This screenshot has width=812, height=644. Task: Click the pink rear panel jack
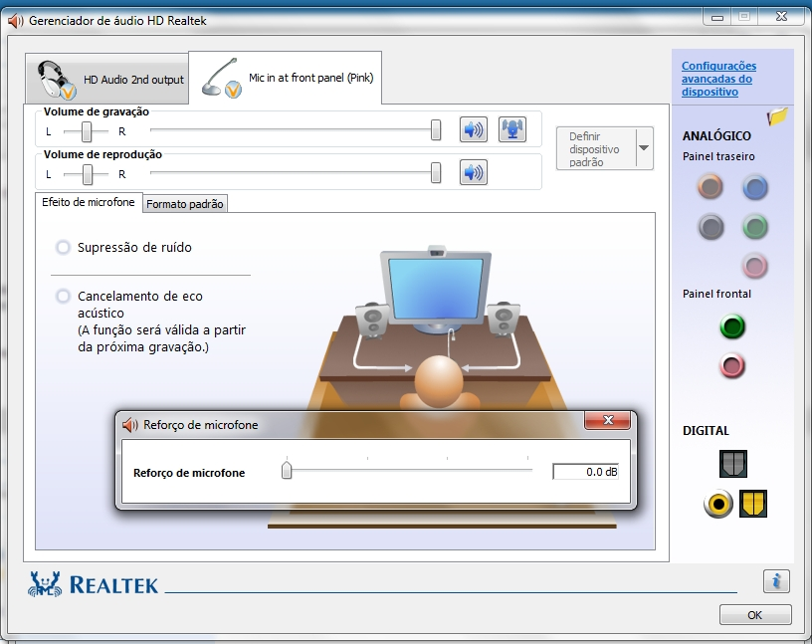[755, 266]
